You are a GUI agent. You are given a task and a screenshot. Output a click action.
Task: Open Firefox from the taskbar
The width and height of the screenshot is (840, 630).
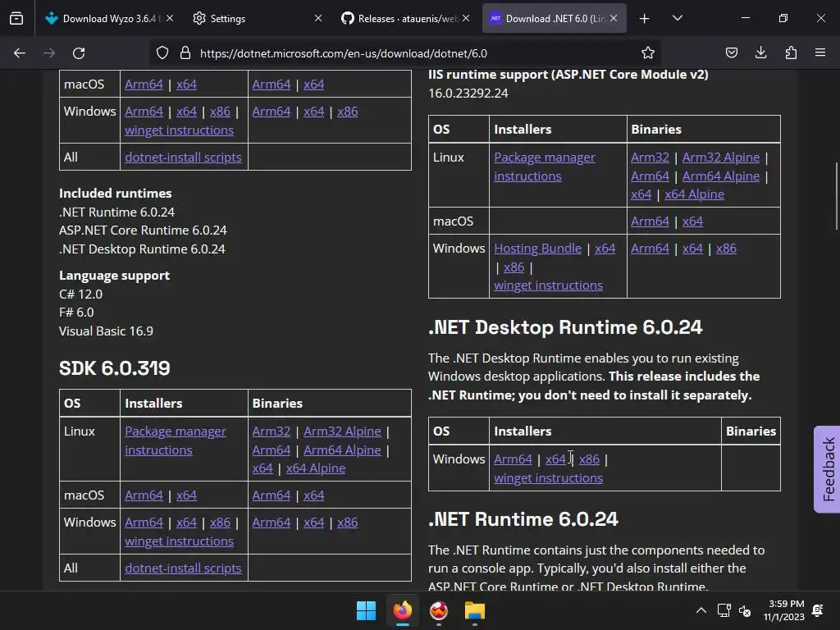(x=403, y=610)
